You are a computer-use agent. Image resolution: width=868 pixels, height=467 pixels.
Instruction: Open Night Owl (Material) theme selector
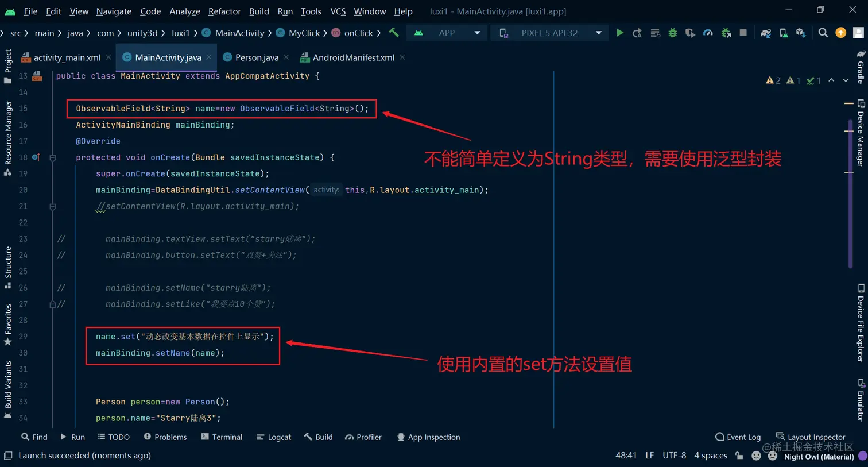pyautogui.click(x=819, y=457)
